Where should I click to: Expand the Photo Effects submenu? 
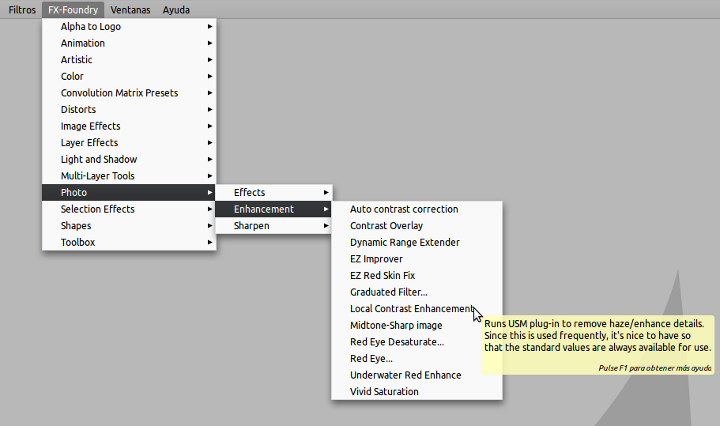click(x=274, y=192)
